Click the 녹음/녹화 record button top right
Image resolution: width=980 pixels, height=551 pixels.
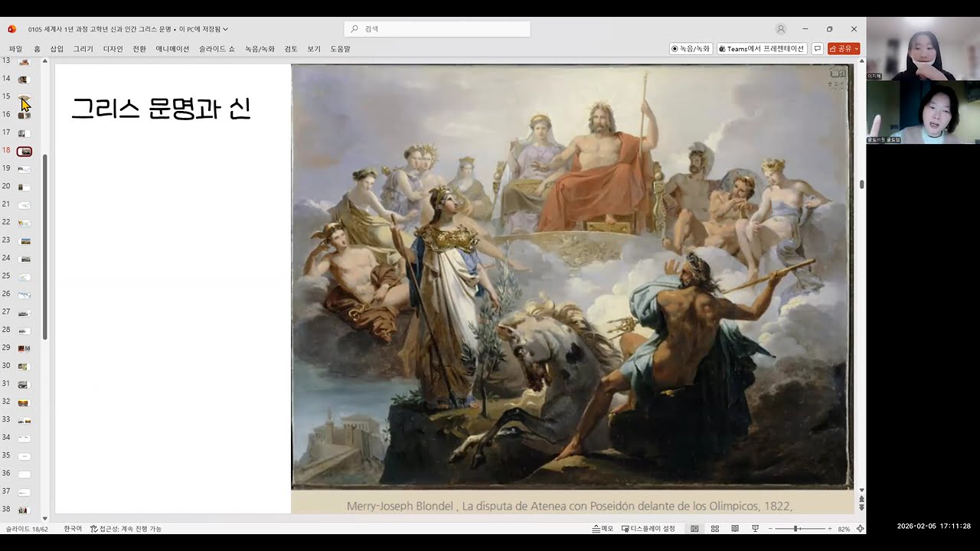click(x=691, y=48)
